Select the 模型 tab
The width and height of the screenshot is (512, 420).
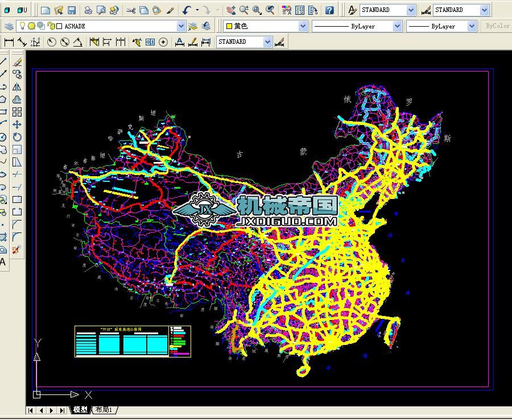(80, 410)
